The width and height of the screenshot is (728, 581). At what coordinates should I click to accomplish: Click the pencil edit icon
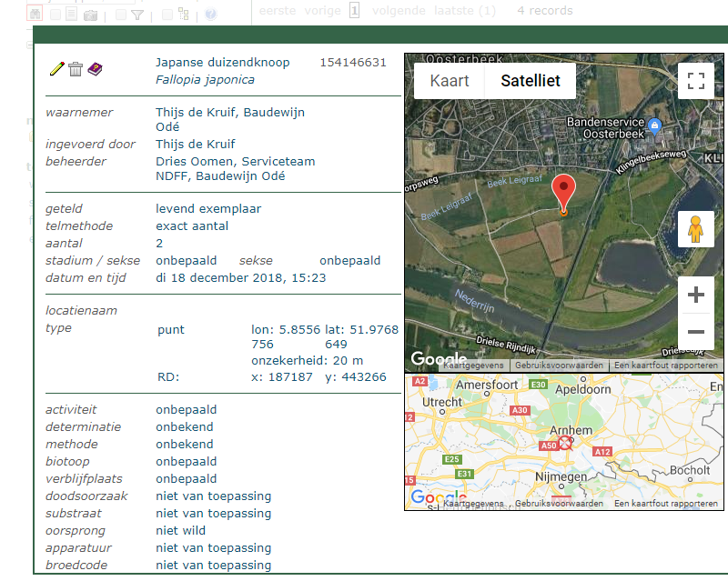pyautogui.click(x=56, y=69)
